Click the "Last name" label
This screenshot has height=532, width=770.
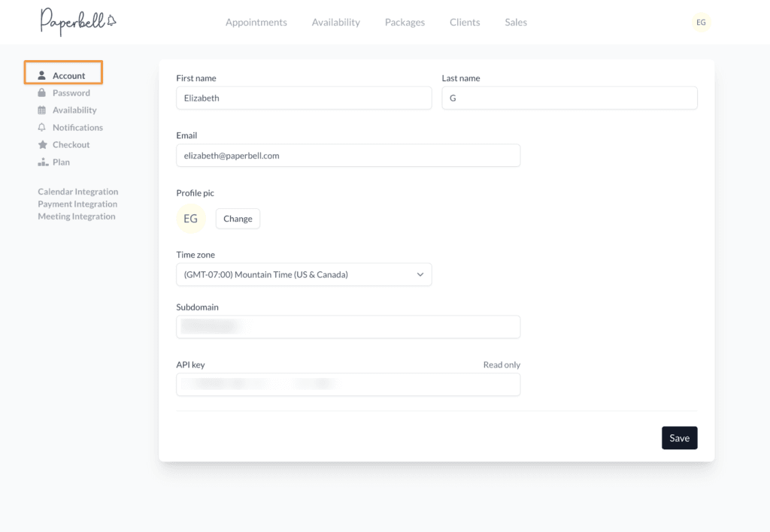pyautogui.click(x=461, y=78)
